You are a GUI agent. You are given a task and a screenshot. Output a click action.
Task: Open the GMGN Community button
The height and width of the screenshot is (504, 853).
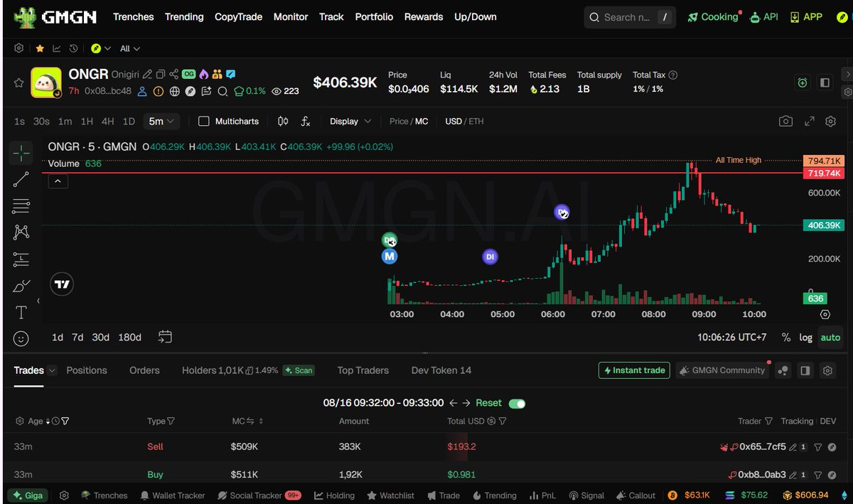[x=722, y=370]
